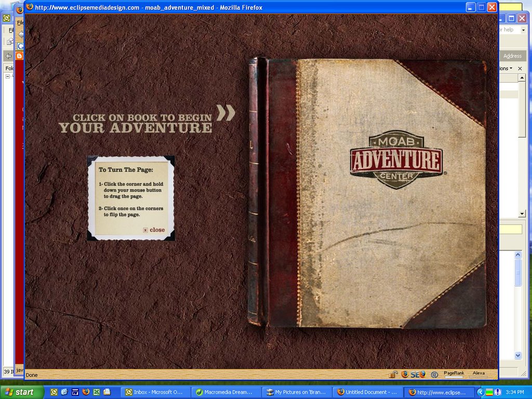Close the page-turning instructions card
The image size is (532, 399).
(x=154, y=230)
